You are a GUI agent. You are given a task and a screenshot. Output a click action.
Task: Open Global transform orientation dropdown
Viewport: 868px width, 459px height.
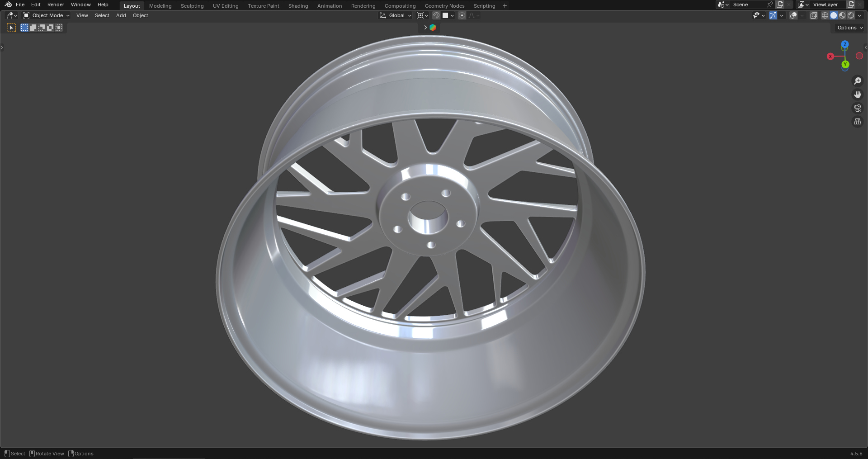(x=396, y=15)
